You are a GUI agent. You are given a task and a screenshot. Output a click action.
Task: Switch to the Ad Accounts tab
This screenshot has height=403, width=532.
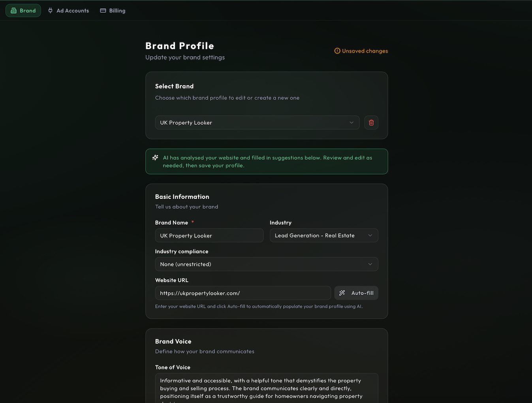point(72,11)
